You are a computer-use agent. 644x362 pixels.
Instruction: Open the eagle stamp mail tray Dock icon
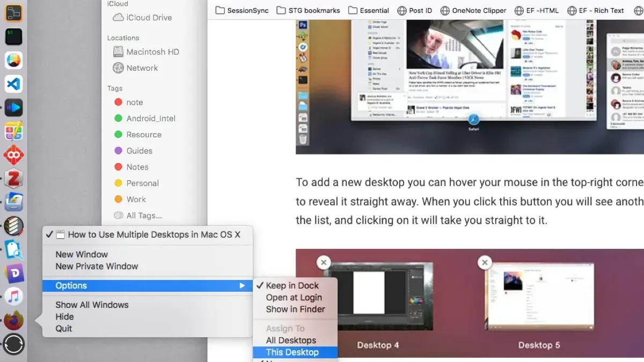pos(13,202)
